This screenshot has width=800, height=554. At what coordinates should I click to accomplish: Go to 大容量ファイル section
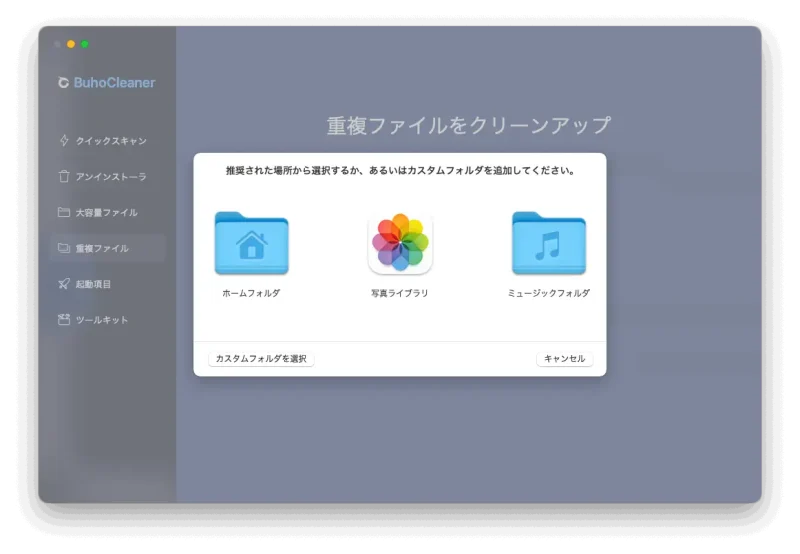pos(108,212)
